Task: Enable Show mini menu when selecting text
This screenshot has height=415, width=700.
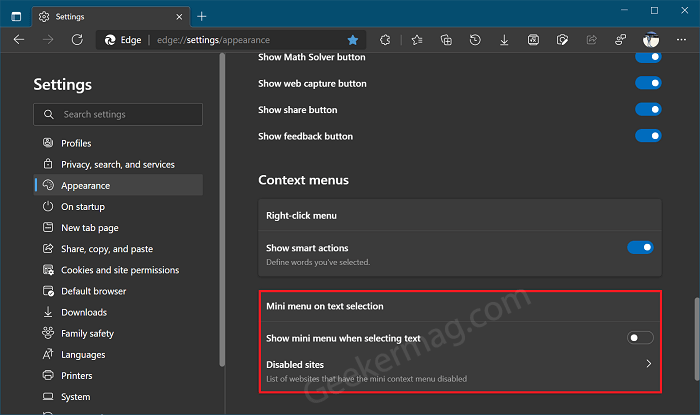Action: (640, 338)
